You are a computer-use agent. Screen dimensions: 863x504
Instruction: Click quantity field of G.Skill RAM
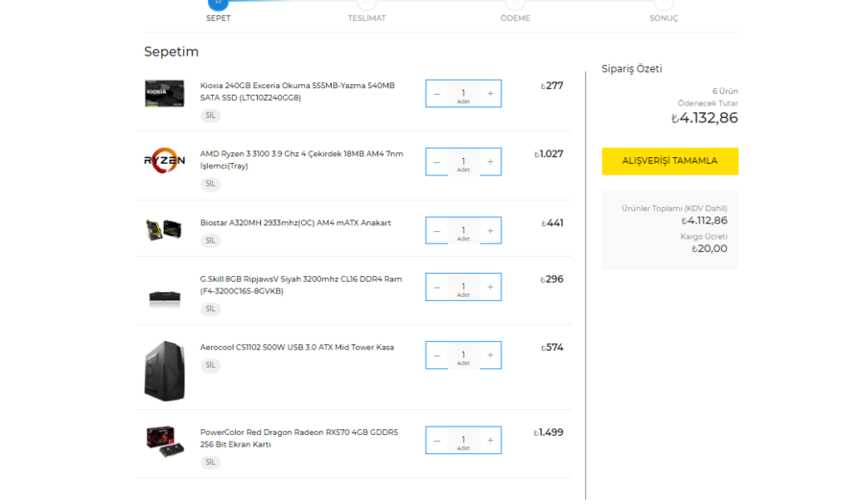pyautogui.click(x=463, y=286)
